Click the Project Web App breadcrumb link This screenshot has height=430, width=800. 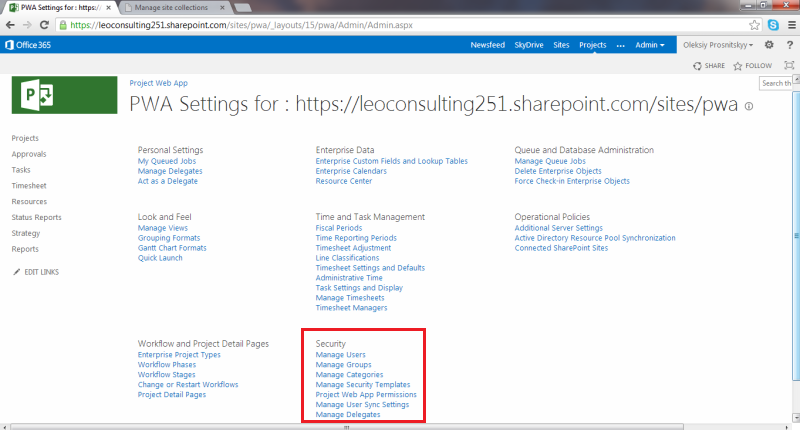pyautogui.click(x=158, y=83)
